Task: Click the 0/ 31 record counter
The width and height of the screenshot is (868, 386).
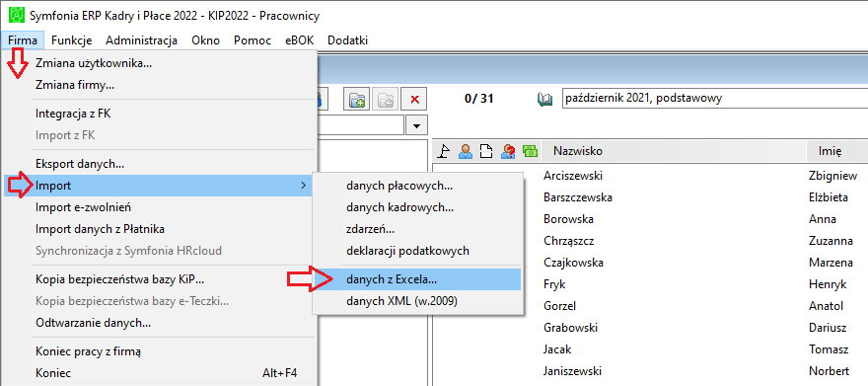Action: [x=479, y=99]
